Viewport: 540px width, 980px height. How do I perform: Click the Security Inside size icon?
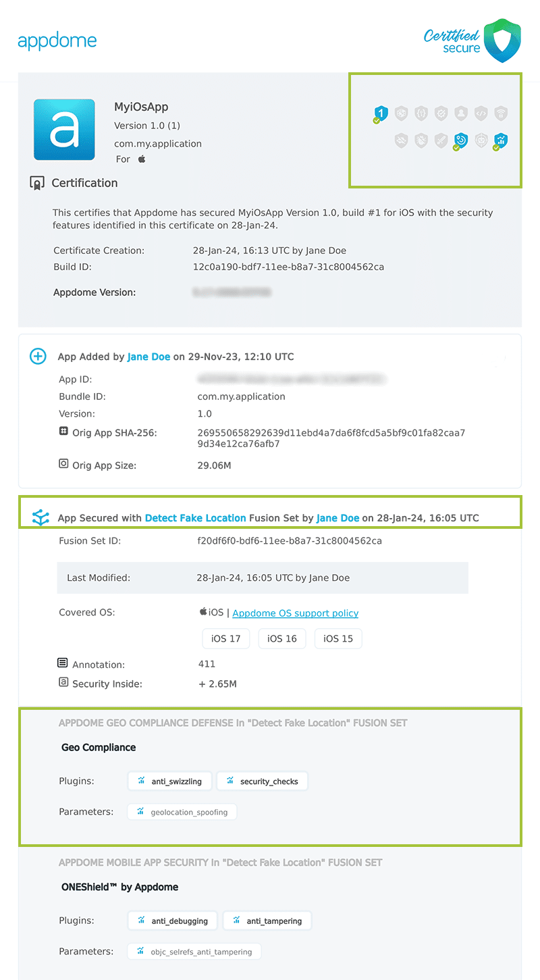point(63,684)
